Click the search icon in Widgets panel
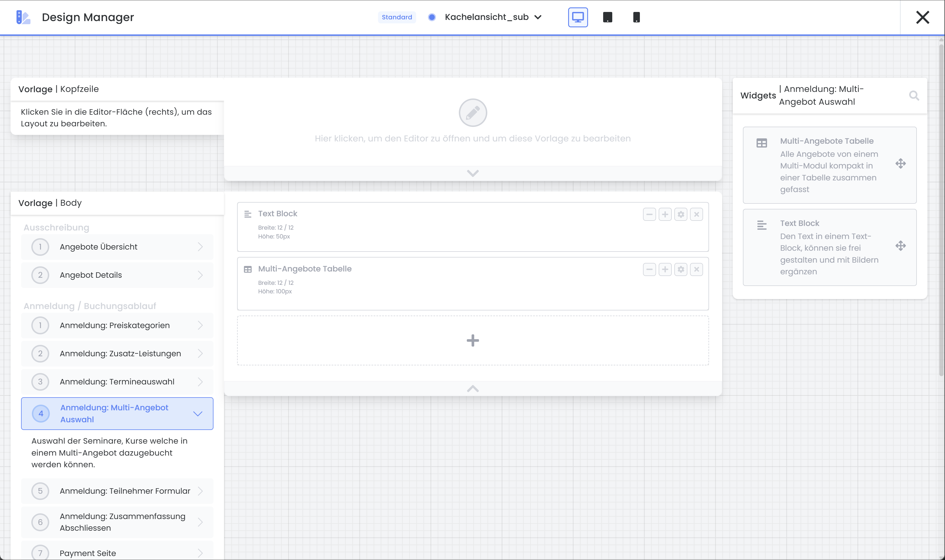945x560 pixels. [x=914, y=96]
